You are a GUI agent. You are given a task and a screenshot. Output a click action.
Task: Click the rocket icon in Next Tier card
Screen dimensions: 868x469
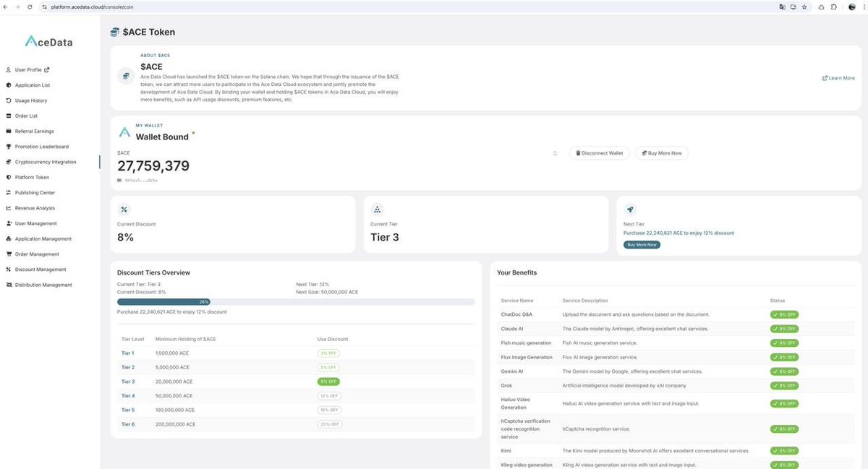click(x=630, y=210)
